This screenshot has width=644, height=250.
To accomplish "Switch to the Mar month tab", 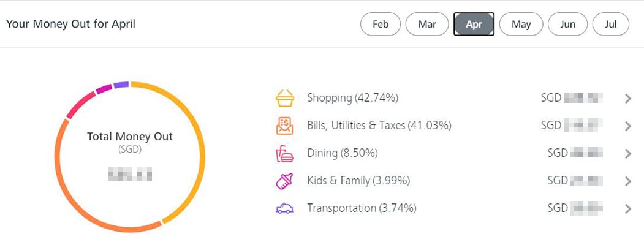I will click(427, 25).
